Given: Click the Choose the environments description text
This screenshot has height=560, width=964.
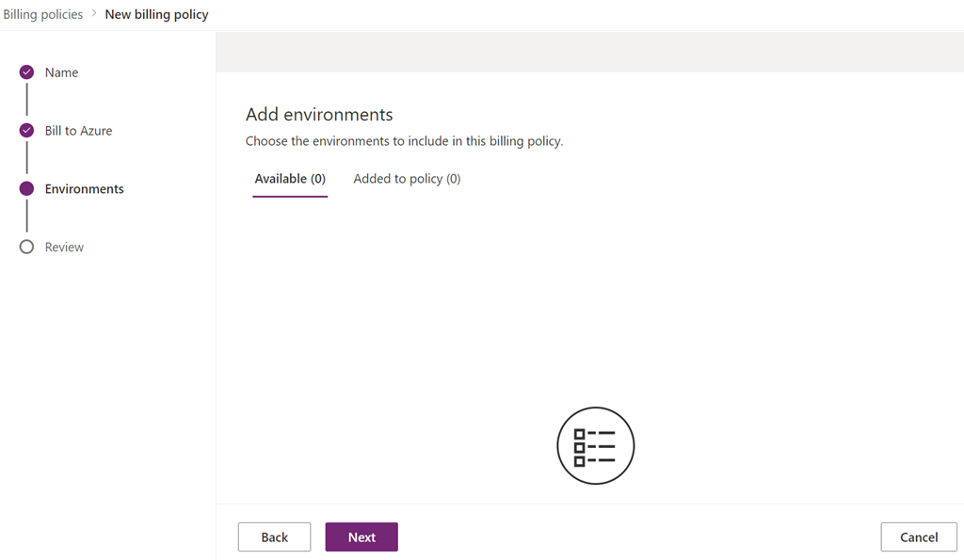Looking at the screenshot, I should (x=404, y=141).
